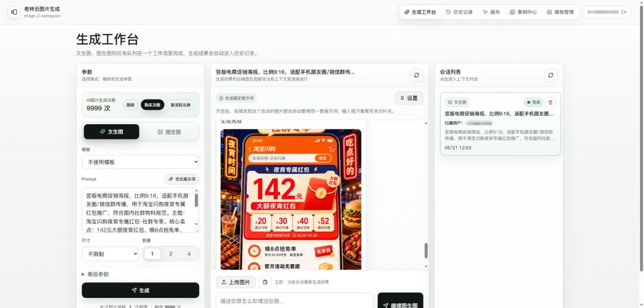Open the 历史记录 tab

[x=459, y=12]
